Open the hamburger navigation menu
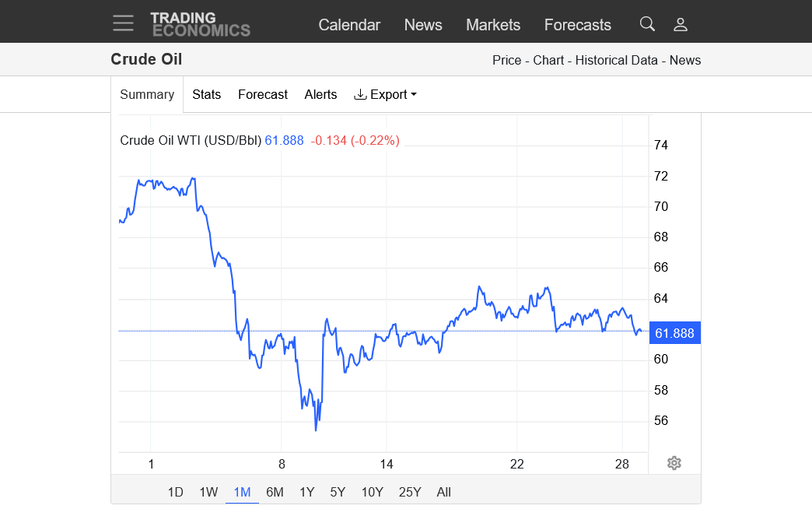This screenshot has width=812, height=530. click(123, 23)
